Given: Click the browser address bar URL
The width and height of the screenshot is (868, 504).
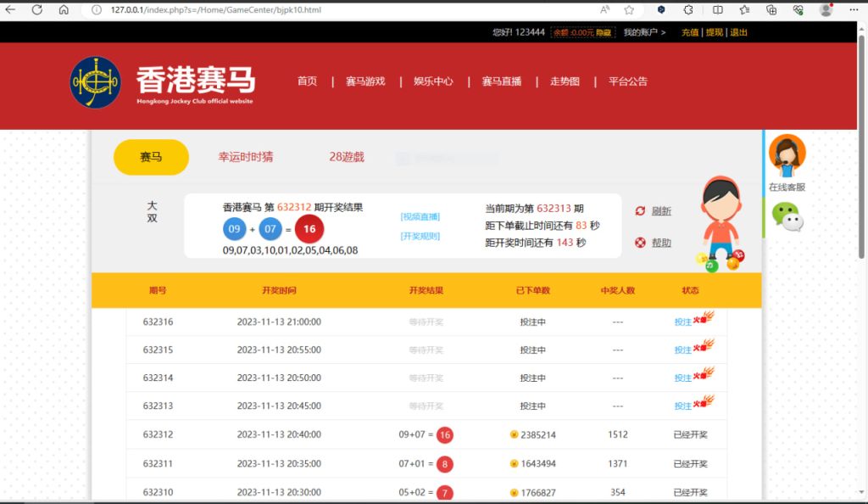Looking at the screenshot, I should point(216,10).
